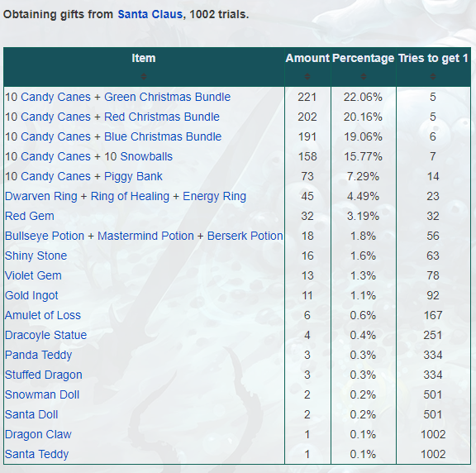476x473 pixels.
Task: Open the Dragon Claw link
Action: (38, 434)
